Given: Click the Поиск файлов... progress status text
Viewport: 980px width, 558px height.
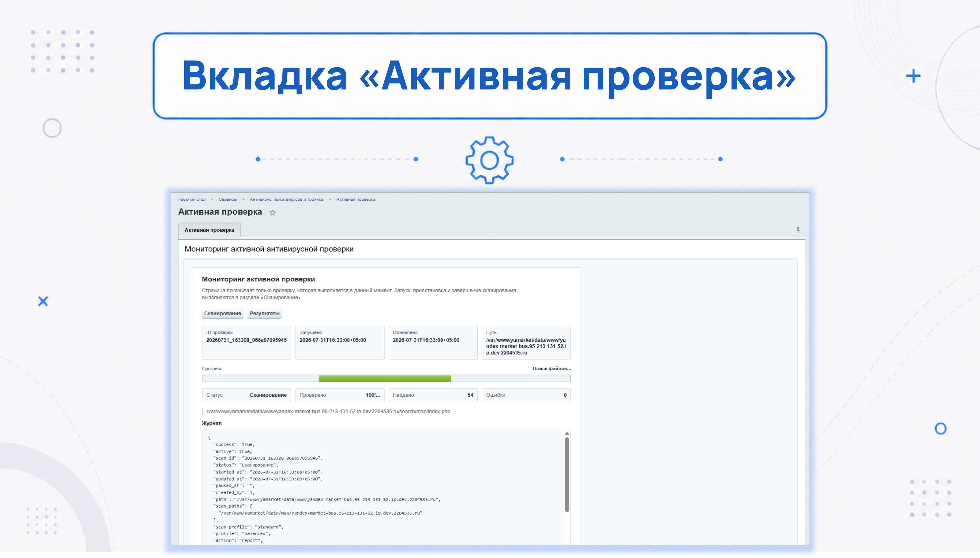Looking at the screenshot, I should pos(551,369).
